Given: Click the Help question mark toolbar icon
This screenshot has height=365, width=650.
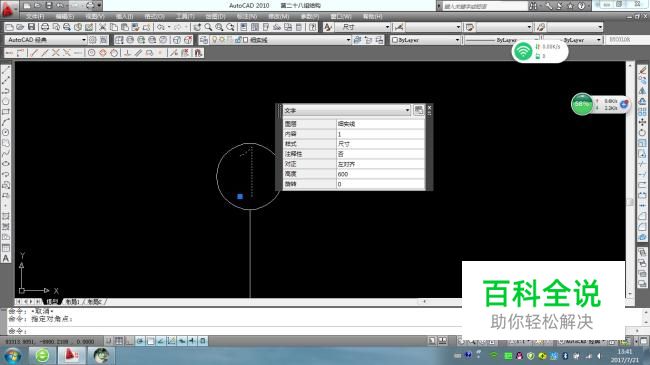Looking at the screenshot, I should pos(313,27).
